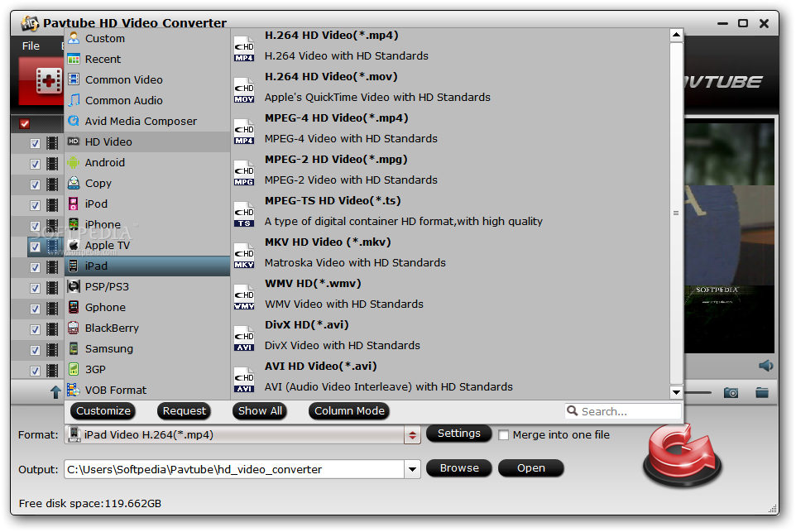Open the Format profile dropdown arrows
The image size is (796, 532).
[412, 435]
